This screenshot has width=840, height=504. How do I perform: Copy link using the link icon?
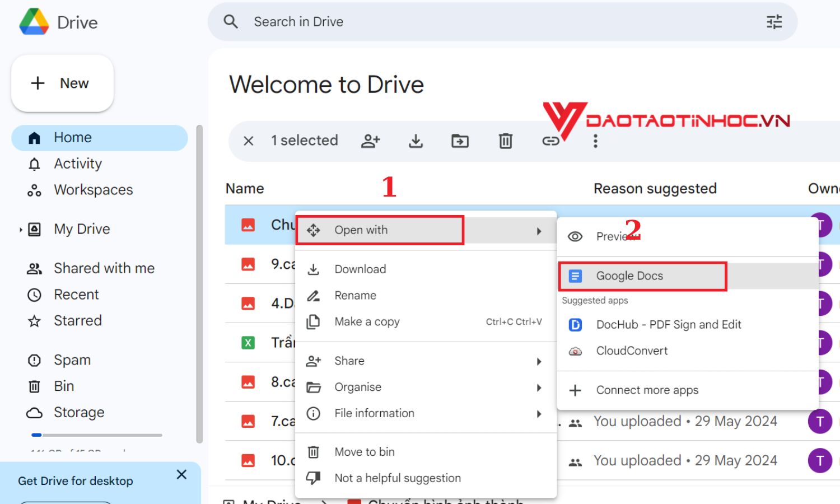tap(550, 141)
